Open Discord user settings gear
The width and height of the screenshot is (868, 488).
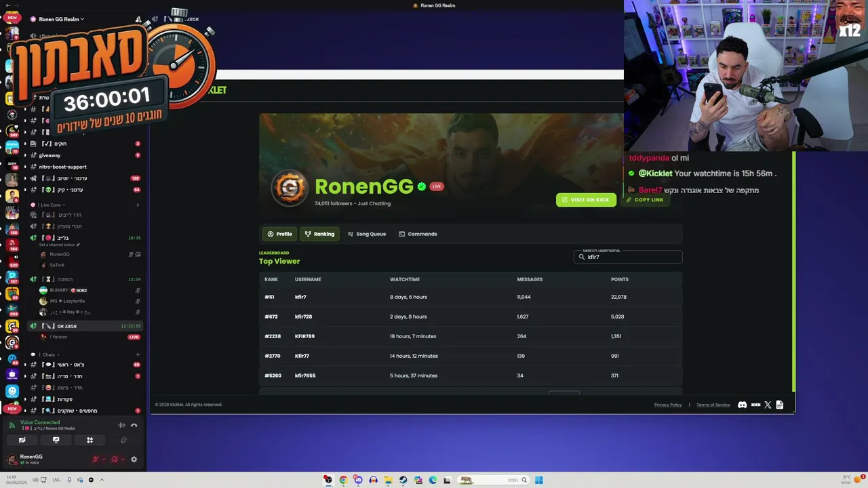134,460
